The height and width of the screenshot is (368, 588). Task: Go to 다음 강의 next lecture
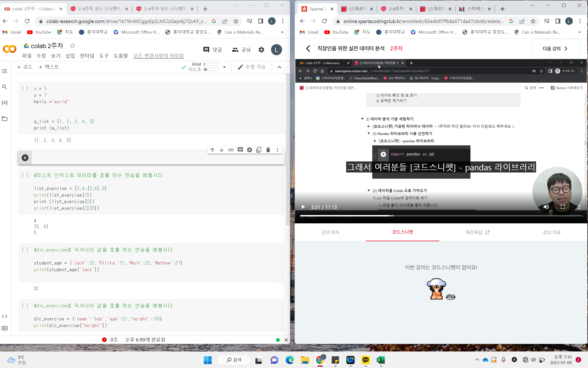(x=556, y=49)
